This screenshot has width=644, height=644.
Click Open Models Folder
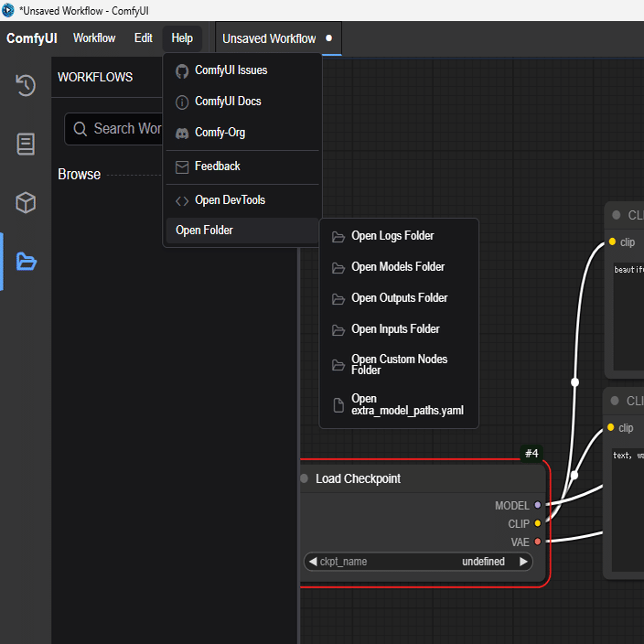pyautogui.click(x=399, y=267)
